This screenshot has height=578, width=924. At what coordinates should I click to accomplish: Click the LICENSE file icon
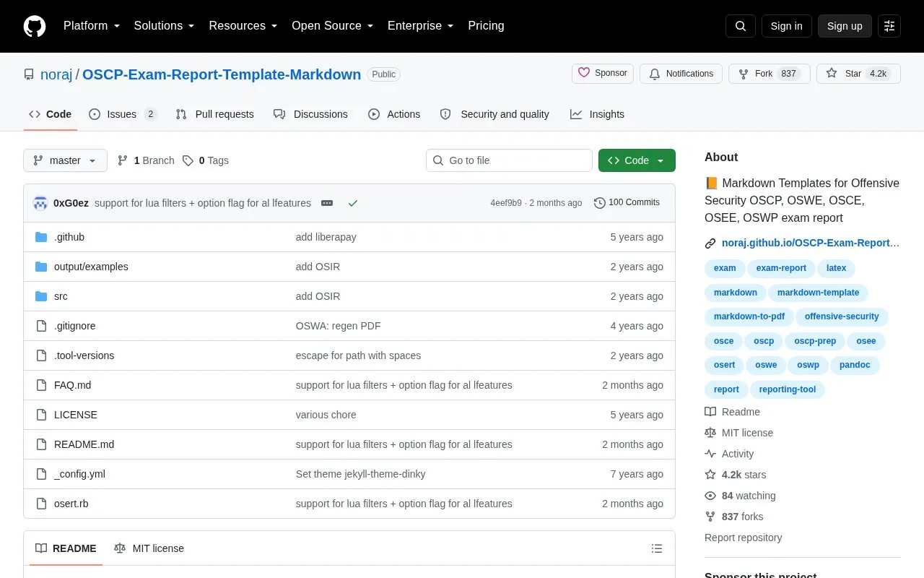41,415
